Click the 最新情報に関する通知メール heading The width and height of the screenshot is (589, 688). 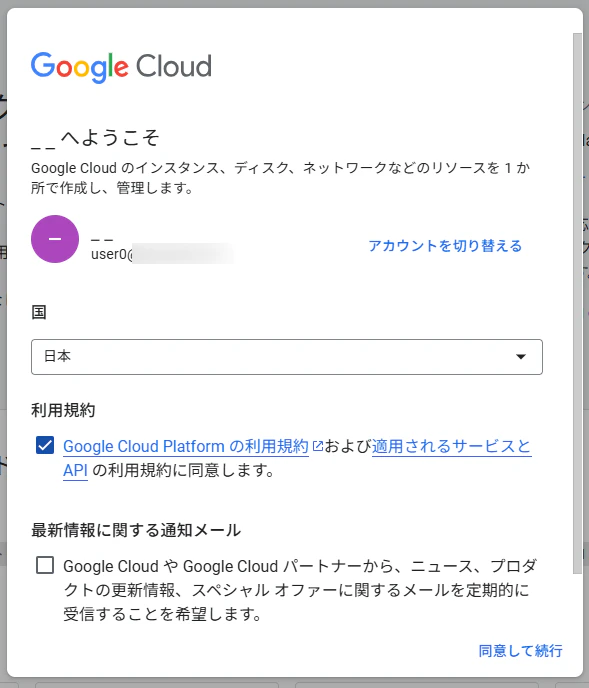136,530
